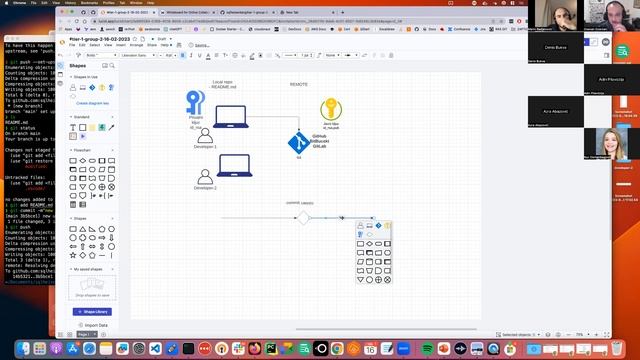Click the Shape Library button
The width and height of the screenshot is (640, 360).
click(92, 311)
